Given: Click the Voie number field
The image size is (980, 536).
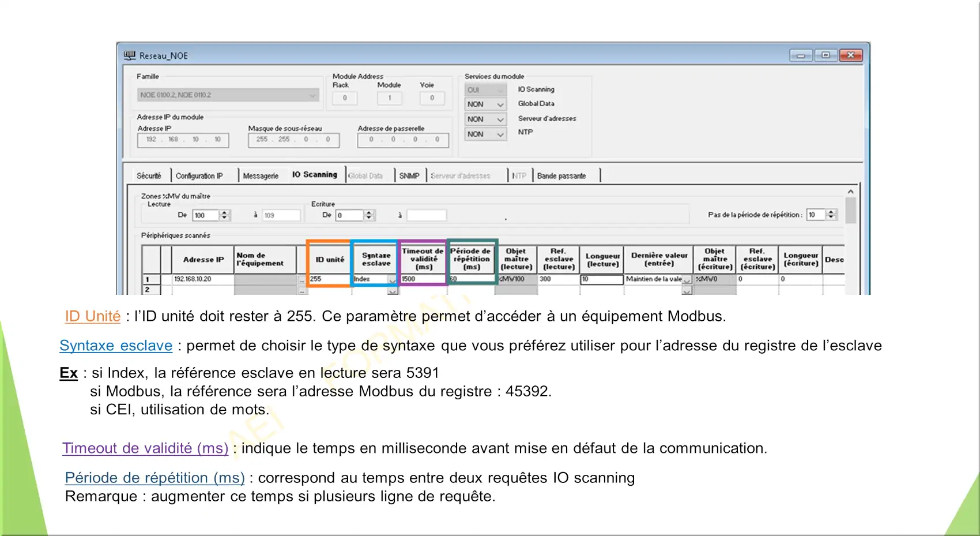Looking at the screenshot, I should coord(432,98).
